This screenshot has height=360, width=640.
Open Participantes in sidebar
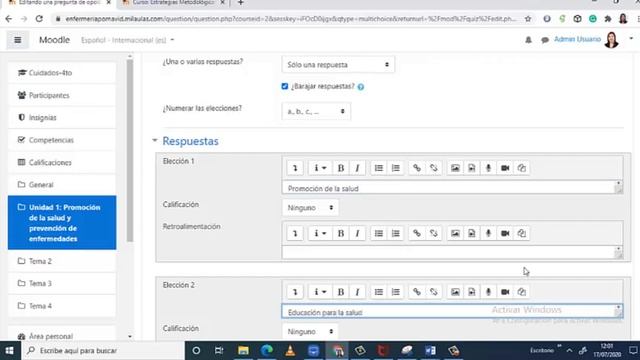[x=62, y=96]
